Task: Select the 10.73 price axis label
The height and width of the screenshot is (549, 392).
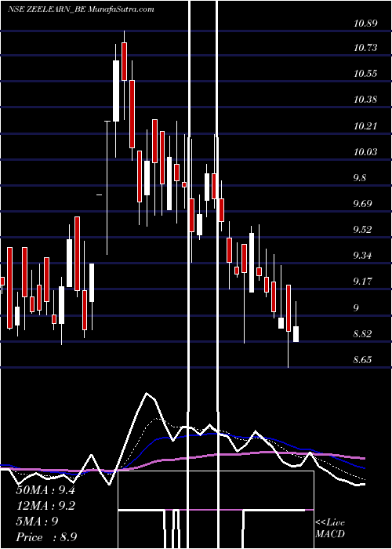Action: click(x=365, y=48)
